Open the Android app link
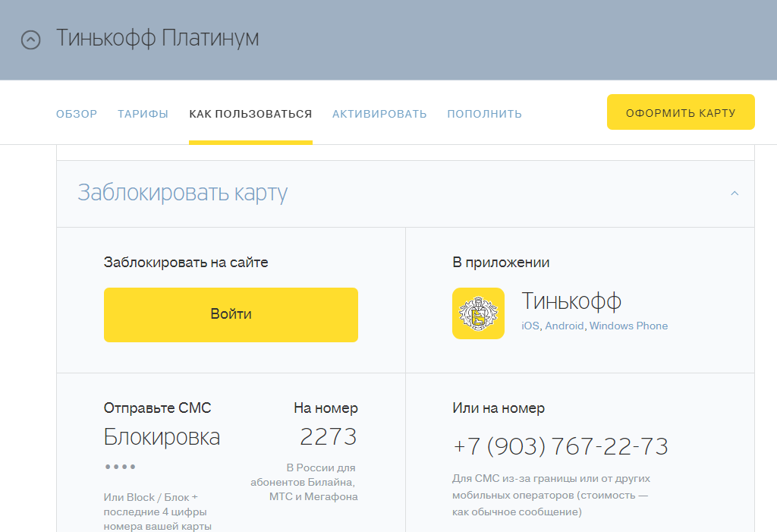777x532 pixels. pos(565,326)
